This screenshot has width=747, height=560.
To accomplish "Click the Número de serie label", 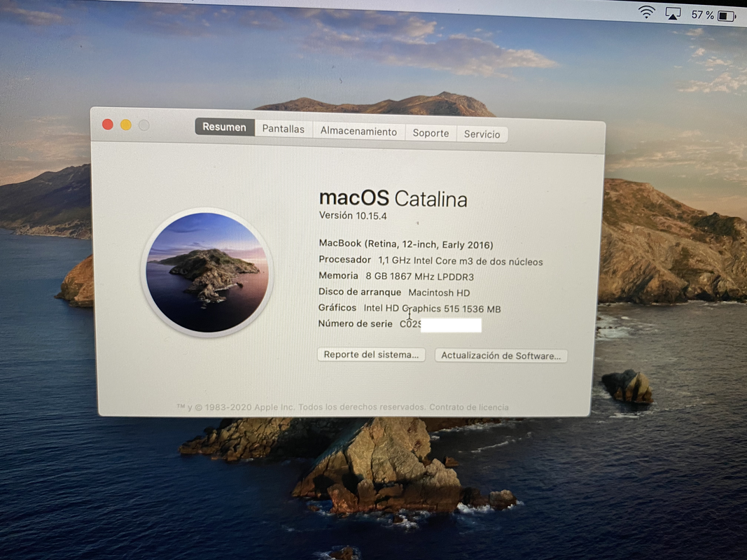I will [356, 324].
